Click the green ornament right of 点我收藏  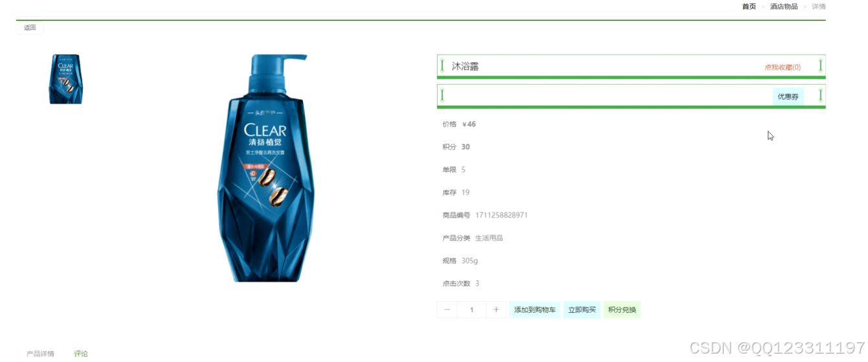pos(821,65)
